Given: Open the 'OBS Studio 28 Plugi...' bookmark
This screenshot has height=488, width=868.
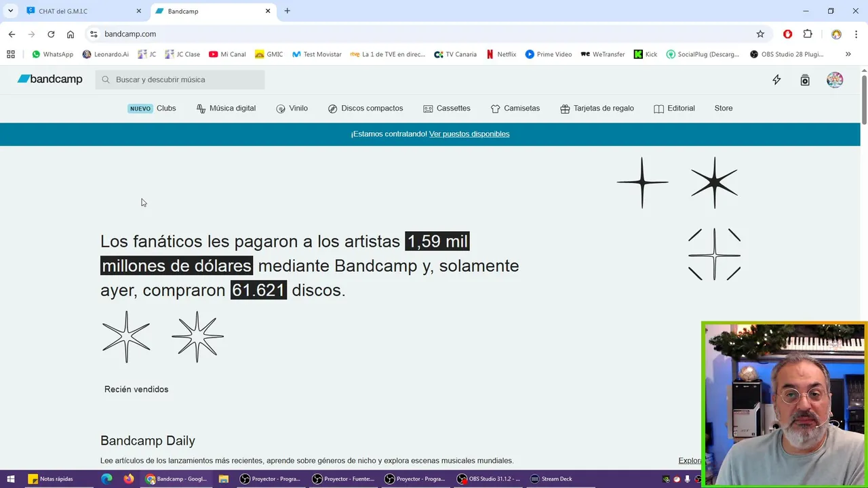Looking at the screenshot, I should [787, 54].
